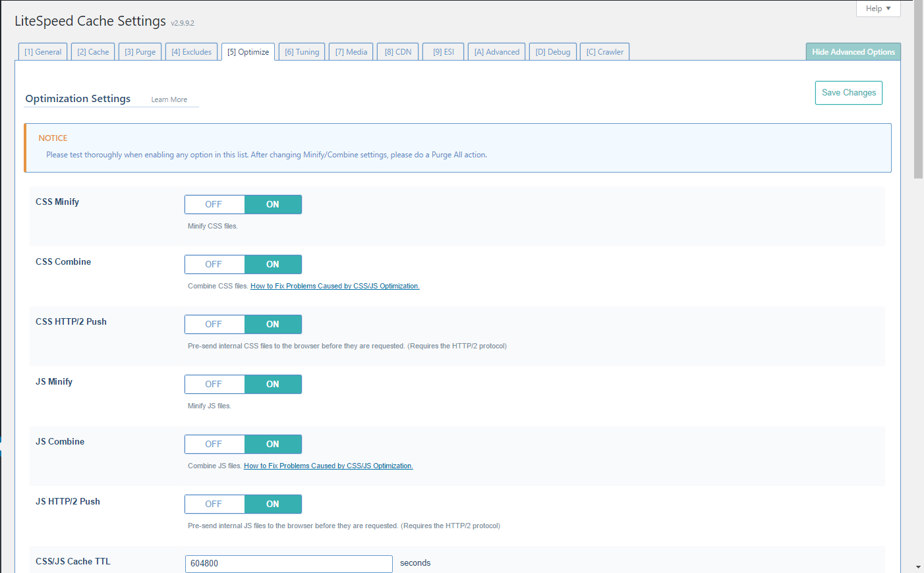
Task: Open the [8] CDN tab
Action: coord(398,52)
